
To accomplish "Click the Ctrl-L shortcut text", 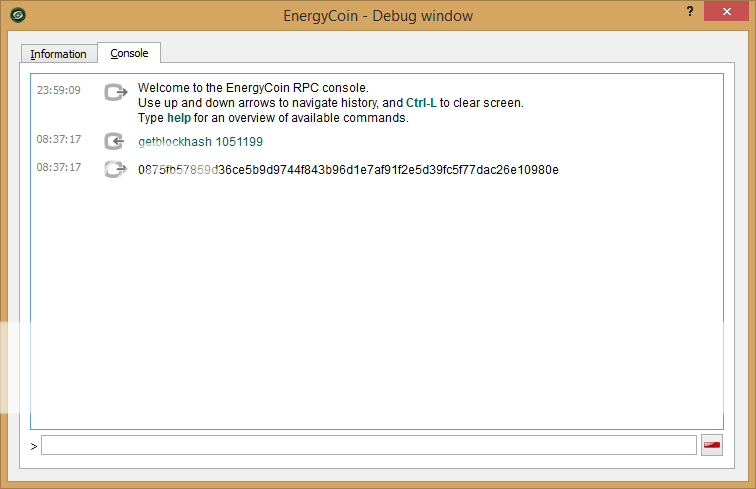I will (x=421, y=103).
